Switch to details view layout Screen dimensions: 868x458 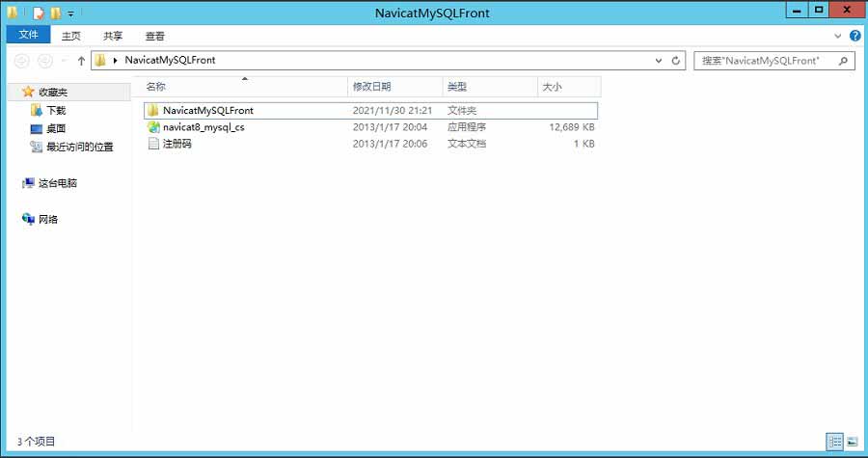(x=835, y=442)
